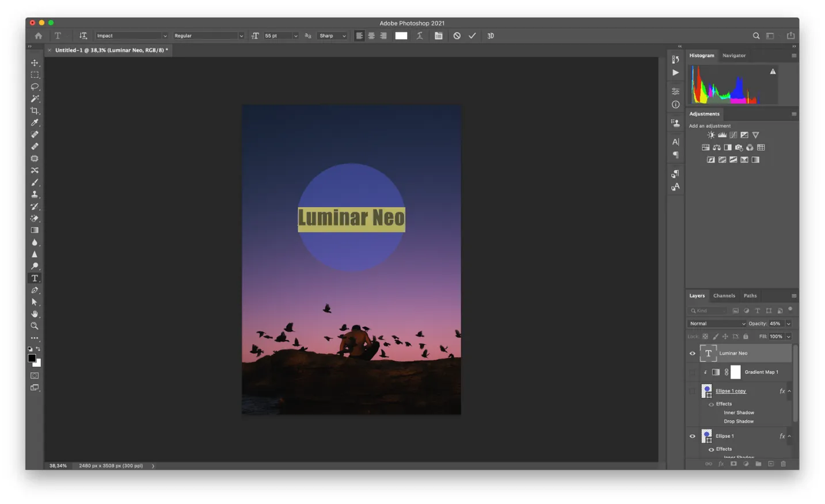Click the zoom percentage field 38,34%
The image size is (825, 504).
pyautogui.click(x=58, y=466)
